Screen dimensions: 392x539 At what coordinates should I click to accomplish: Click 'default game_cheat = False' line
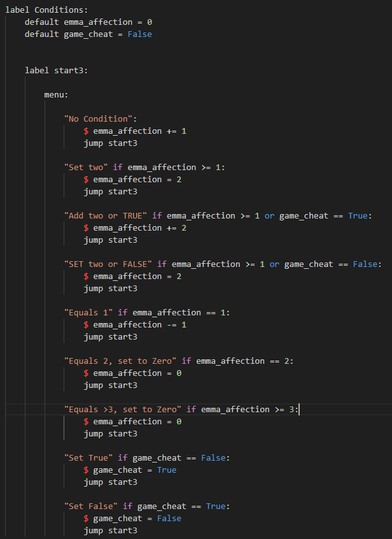88,34
